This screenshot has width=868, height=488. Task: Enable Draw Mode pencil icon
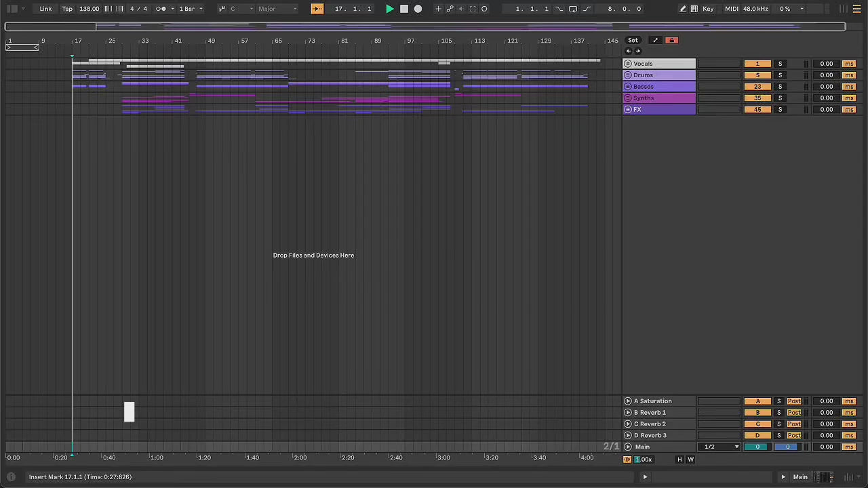click(683, 9)
